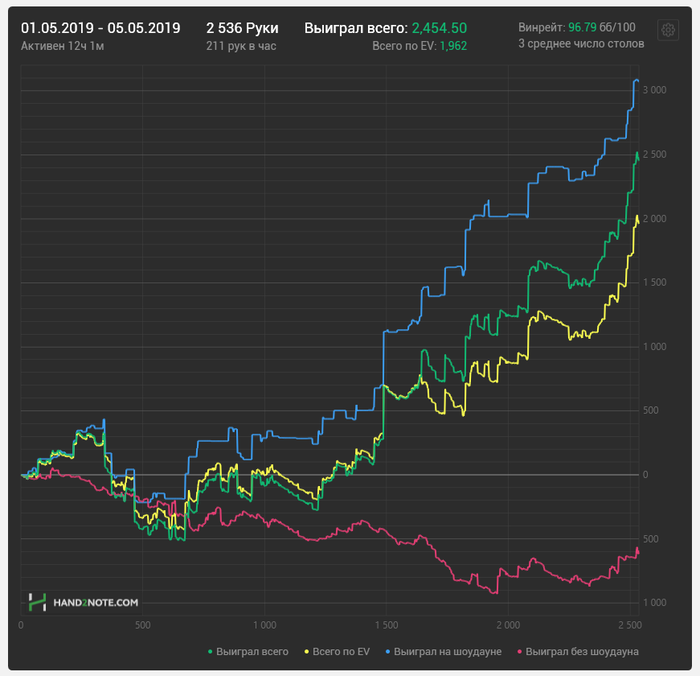The image size is (700, 676).
Task: Click the winrate value 96.79
Action: tap(582, 27)
